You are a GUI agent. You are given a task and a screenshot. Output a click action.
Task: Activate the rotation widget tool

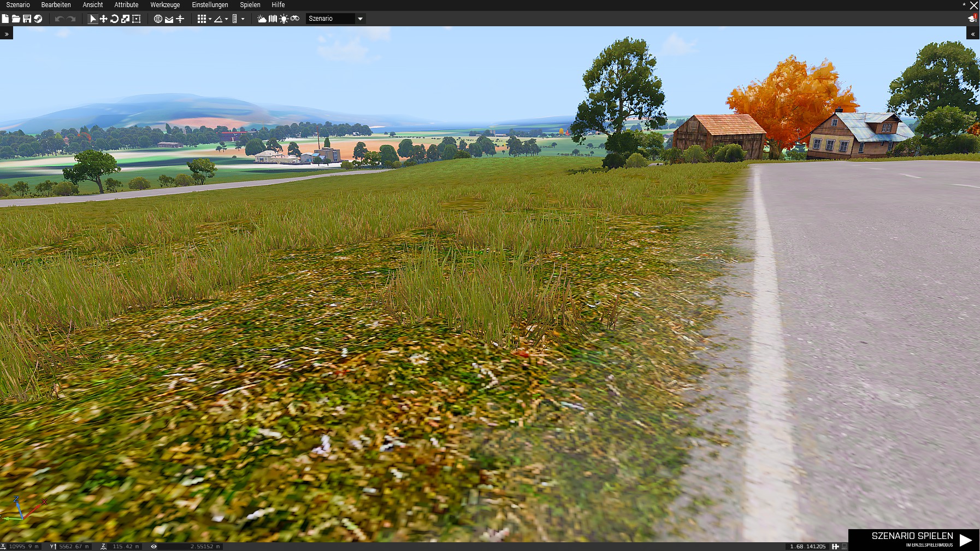coord(114,19)
